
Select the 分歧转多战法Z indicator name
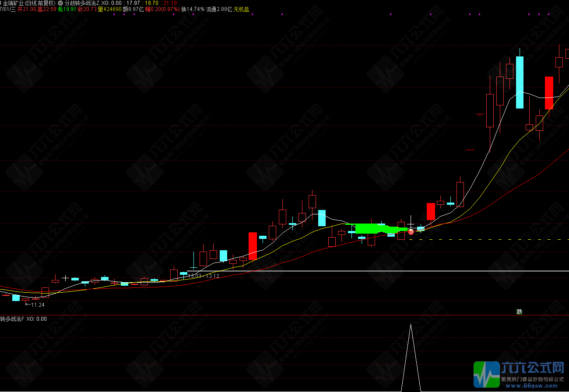click(x=82, y=3)
